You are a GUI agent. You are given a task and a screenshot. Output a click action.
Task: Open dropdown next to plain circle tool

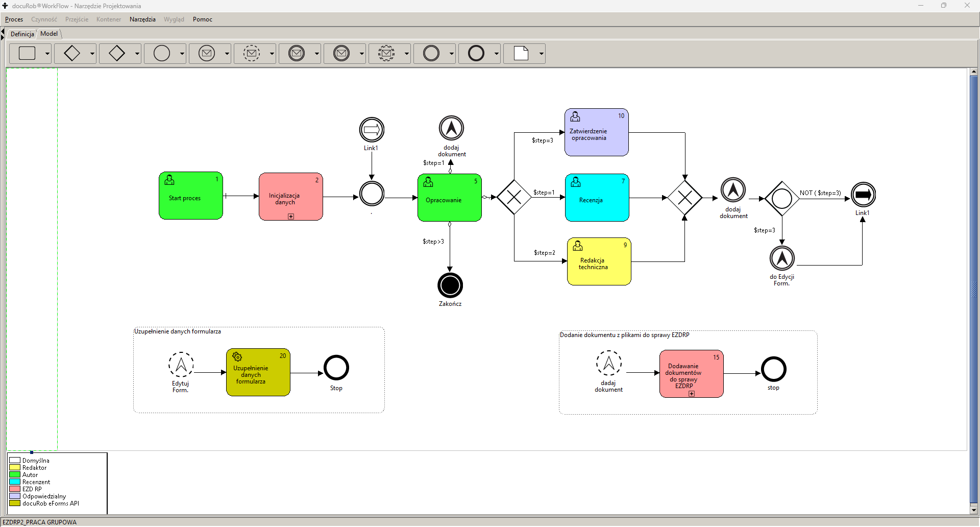(182, 53)
